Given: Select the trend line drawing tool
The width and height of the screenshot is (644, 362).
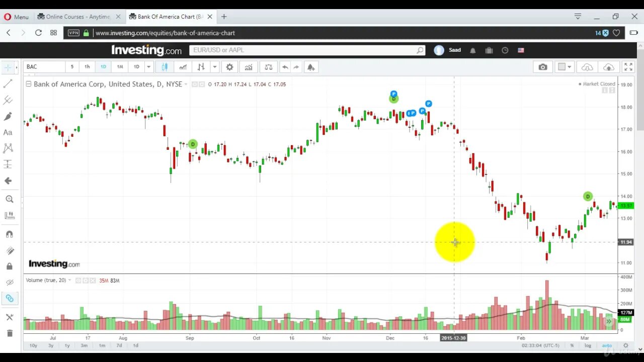Looking at the screenshot, I should click(8, 84).
